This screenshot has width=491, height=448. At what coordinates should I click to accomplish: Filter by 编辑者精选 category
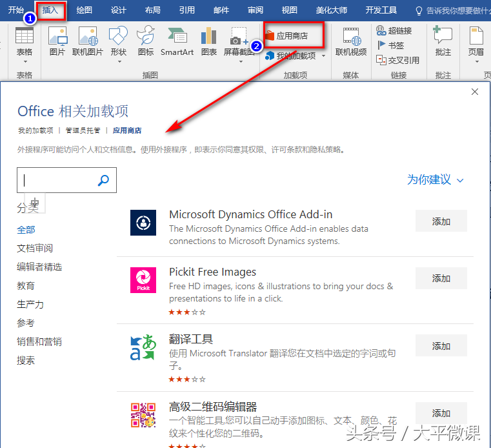coord(39,267)
